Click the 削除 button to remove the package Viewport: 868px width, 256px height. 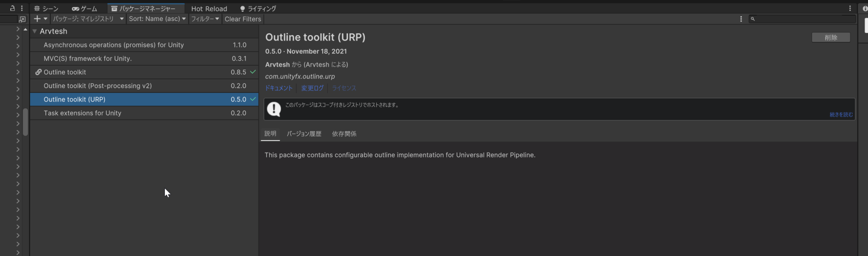pyautogui.click(x=830, y=37)
